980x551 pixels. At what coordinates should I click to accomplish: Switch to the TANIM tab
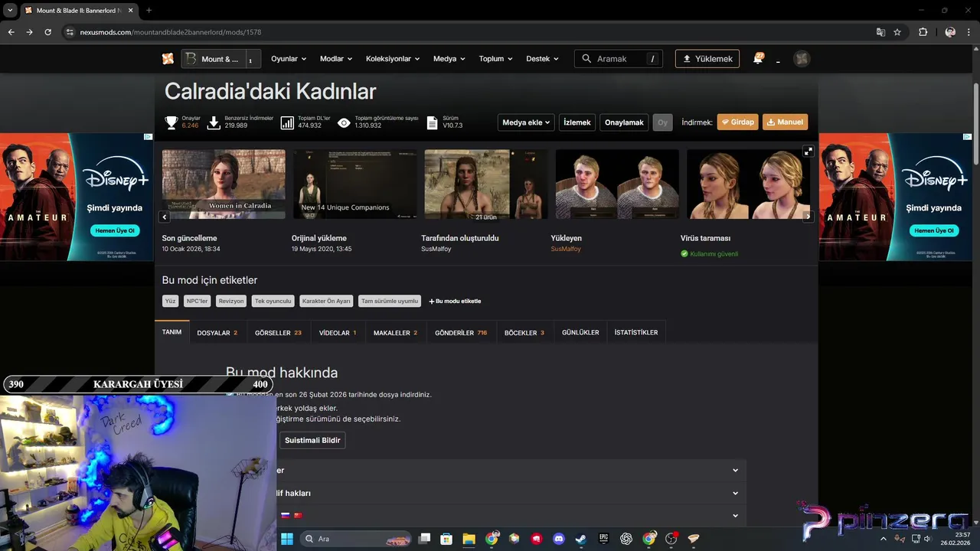[x=171, y=332]
